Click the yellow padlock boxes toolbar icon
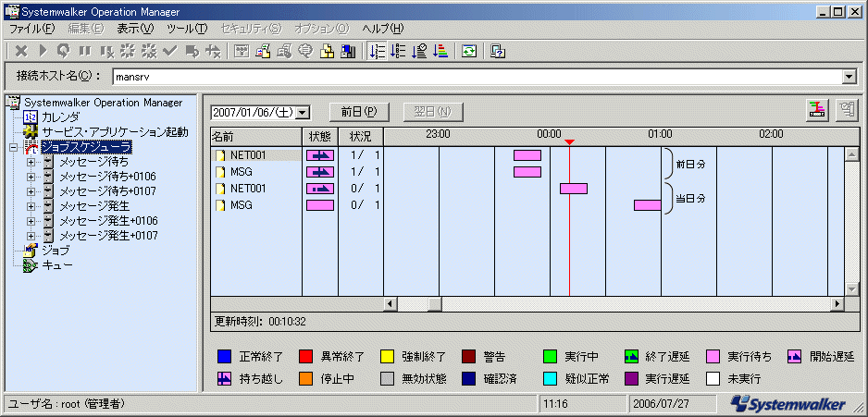 pyautogui.click(x=327, y=52)
